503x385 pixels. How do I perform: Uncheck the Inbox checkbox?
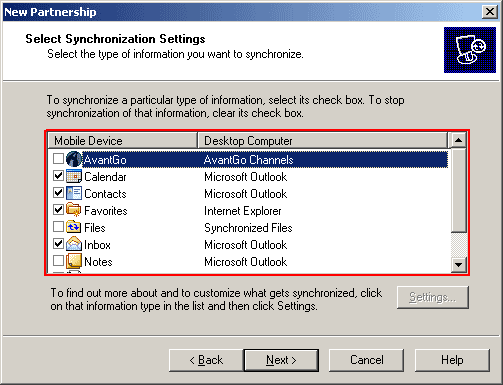click(x=58, y=244)
